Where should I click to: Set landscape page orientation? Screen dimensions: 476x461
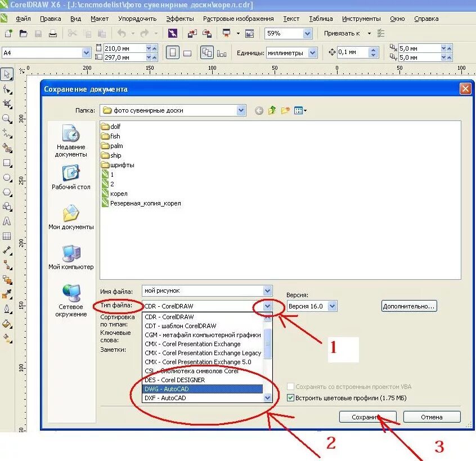click(187, 53)
